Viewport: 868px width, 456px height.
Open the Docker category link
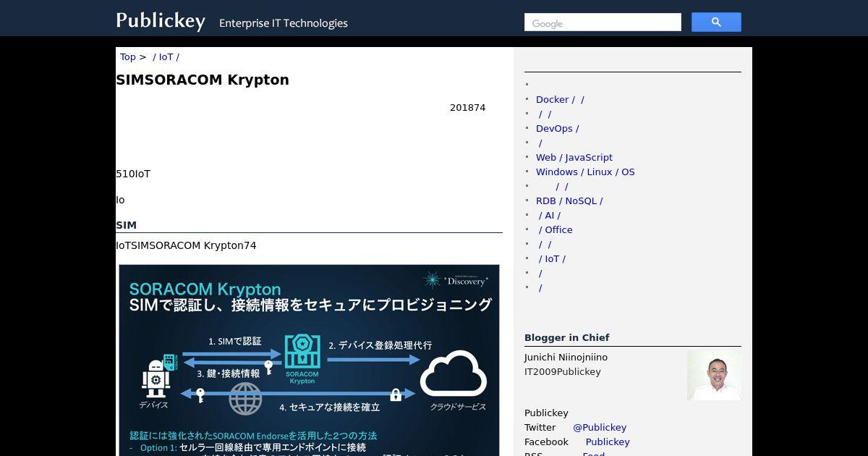[x=560, y=99]
